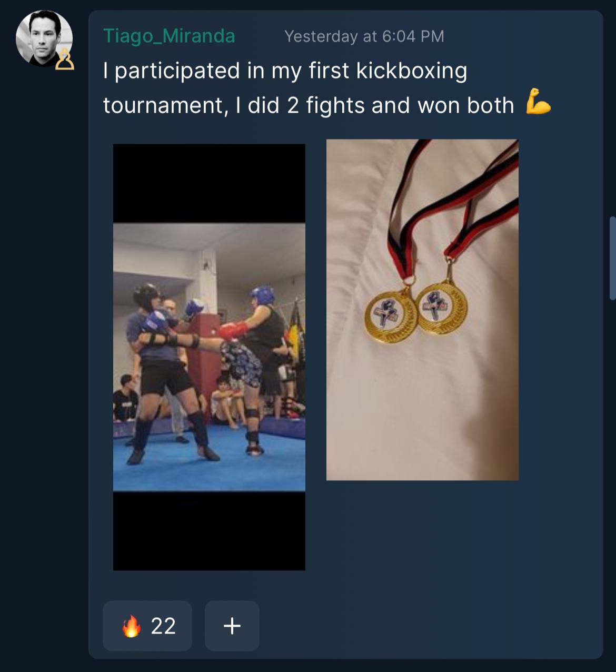Click the fire emoji reaction icon
Image resolution: width=616 pixels, height=672 pixels.
click(x=131, y=626)
